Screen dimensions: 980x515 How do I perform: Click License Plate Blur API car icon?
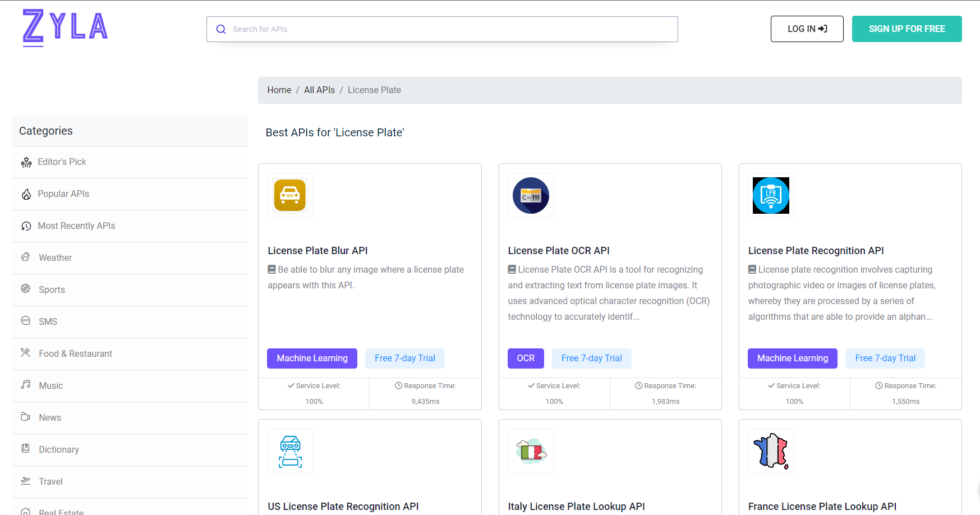[290, 195]
